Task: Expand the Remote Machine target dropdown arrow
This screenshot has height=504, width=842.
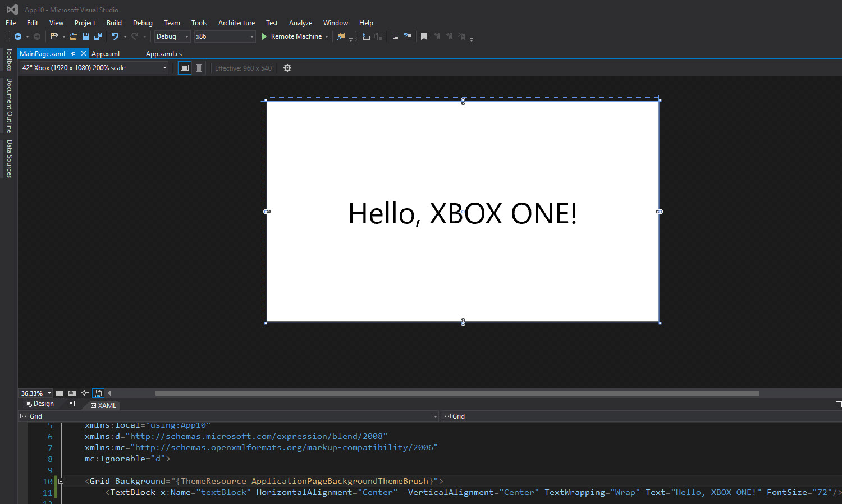Action: point(327,37)
